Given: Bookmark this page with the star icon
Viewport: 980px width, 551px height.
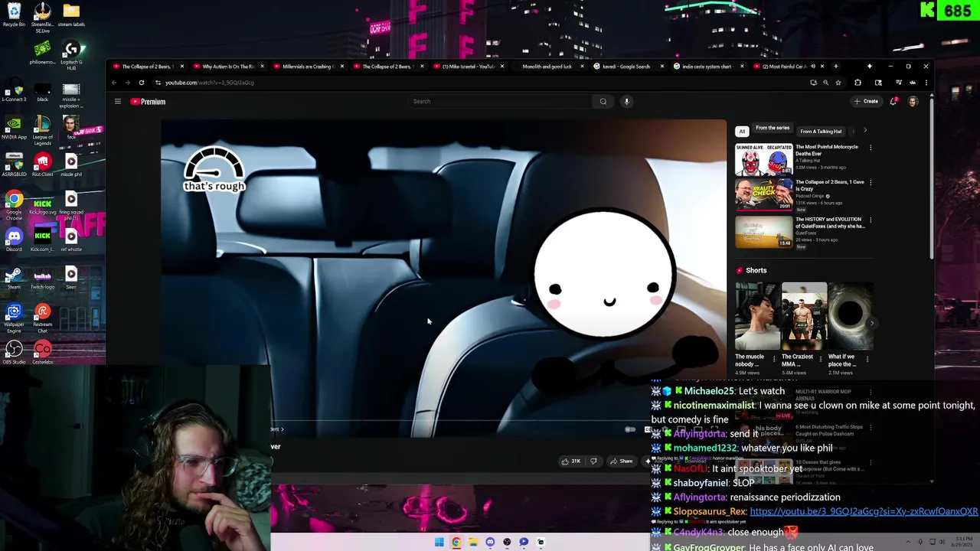Looking at the screenshot, I should (x=838, y=83).
